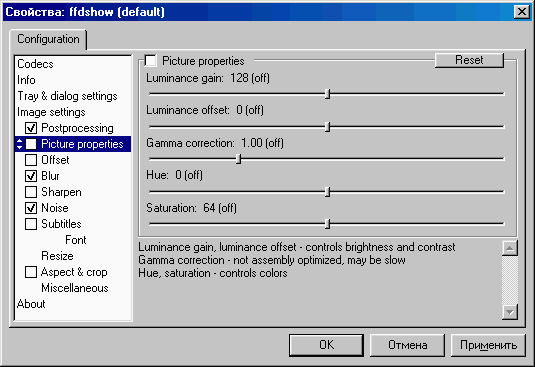The width and height of the screenshot is (535, 367).
Task: Select the Blur list entry label
Action: (50, 176)
